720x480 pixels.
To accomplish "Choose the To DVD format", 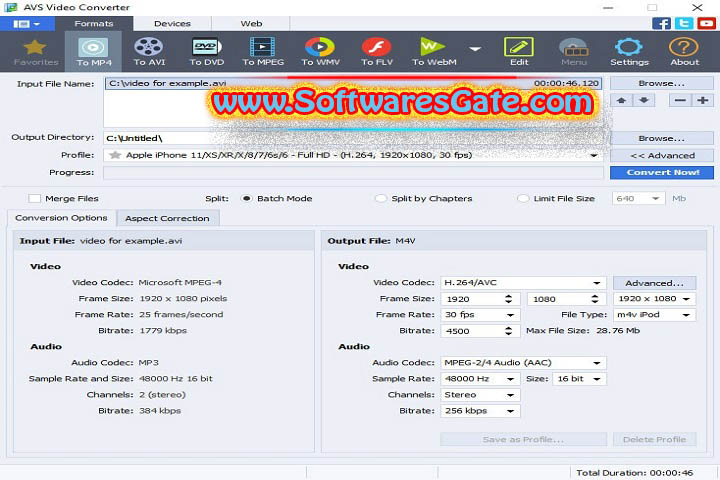I will click(207, 51).
